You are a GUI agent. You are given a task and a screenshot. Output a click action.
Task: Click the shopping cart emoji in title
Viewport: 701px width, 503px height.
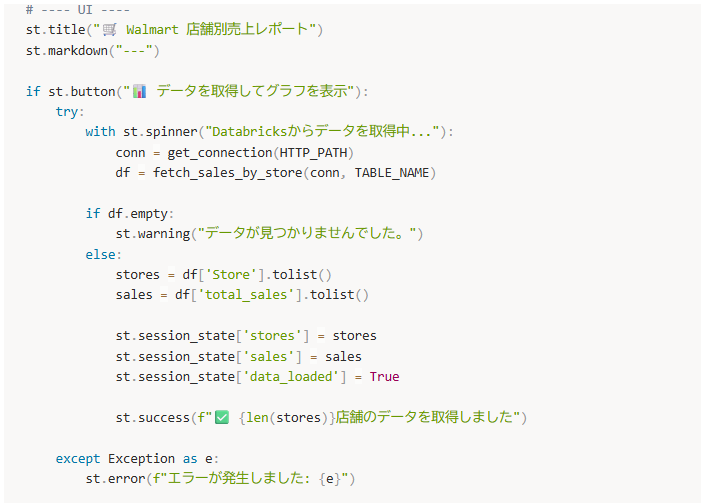[x=110, y=30]
